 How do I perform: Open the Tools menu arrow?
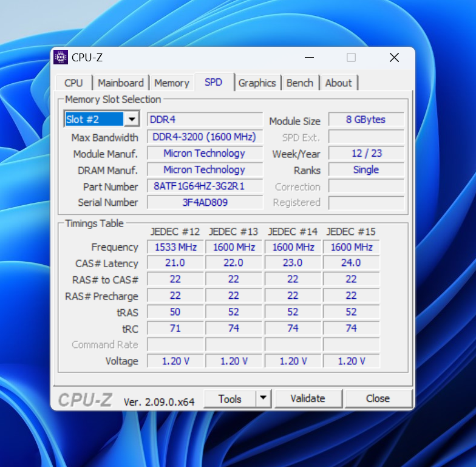pyautogui.click(x=263, y=398)
